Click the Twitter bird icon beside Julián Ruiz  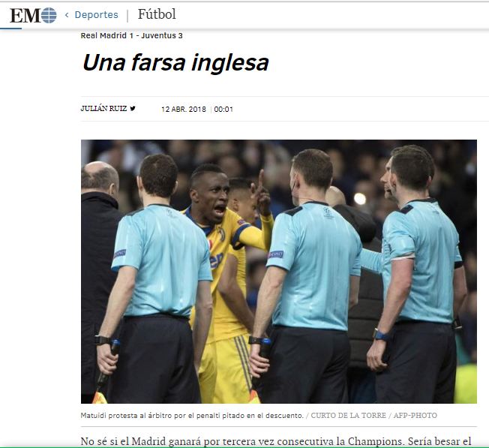click(133, 109)
